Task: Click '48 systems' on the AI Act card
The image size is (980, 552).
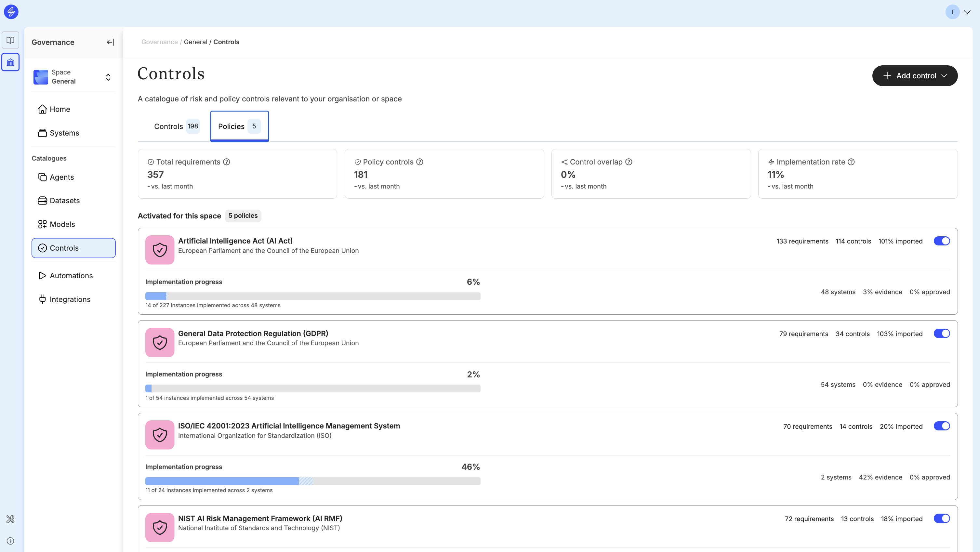Action: tap(838, 292)
